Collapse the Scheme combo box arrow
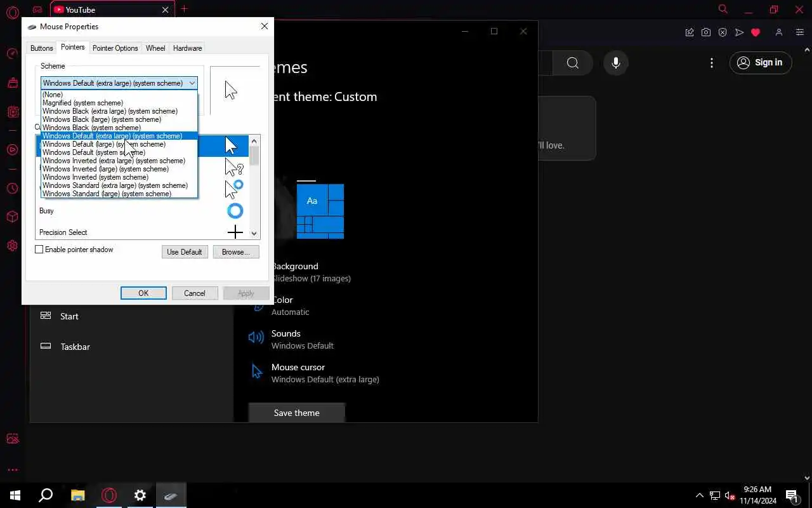Image resolution: width=812 pixels, height=508 pixels. (x=192, y=83)
